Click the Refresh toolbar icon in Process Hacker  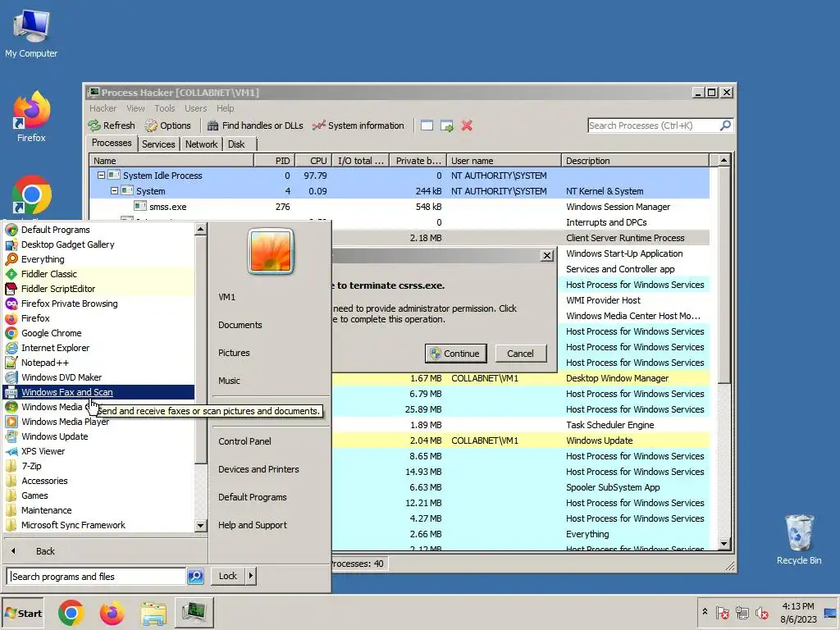[112, 126]
